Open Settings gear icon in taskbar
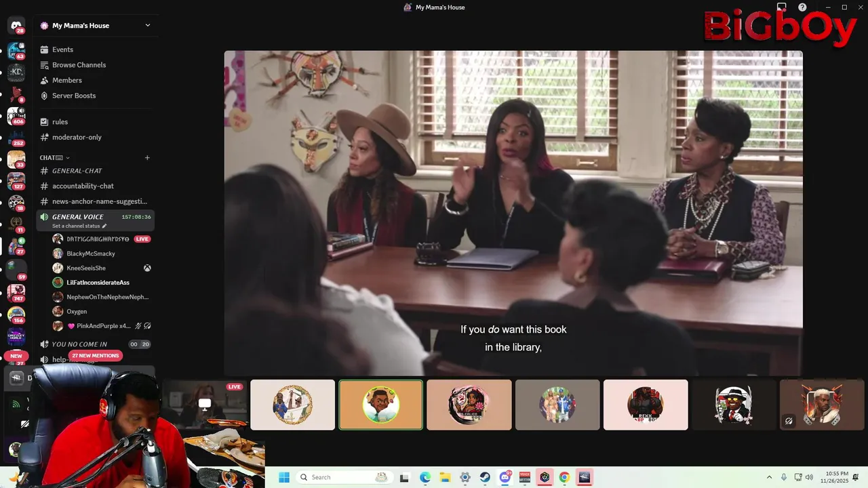 (465, 477)
